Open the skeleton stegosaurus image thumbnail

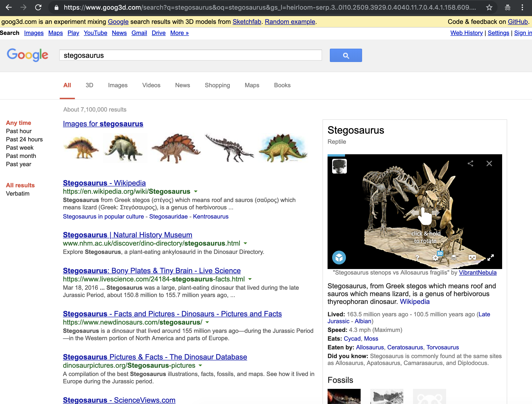click(229, 148)
